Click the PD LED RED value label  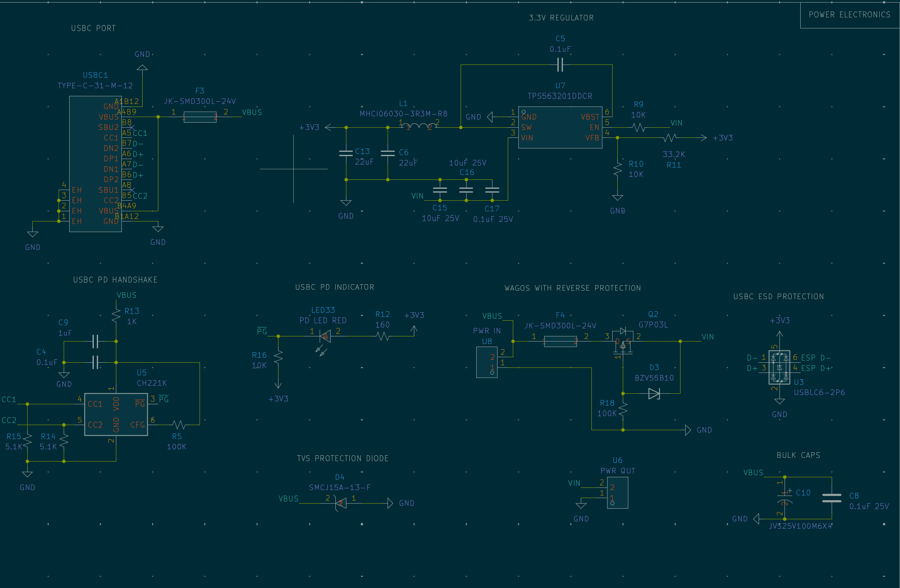(x=323, y=321)
